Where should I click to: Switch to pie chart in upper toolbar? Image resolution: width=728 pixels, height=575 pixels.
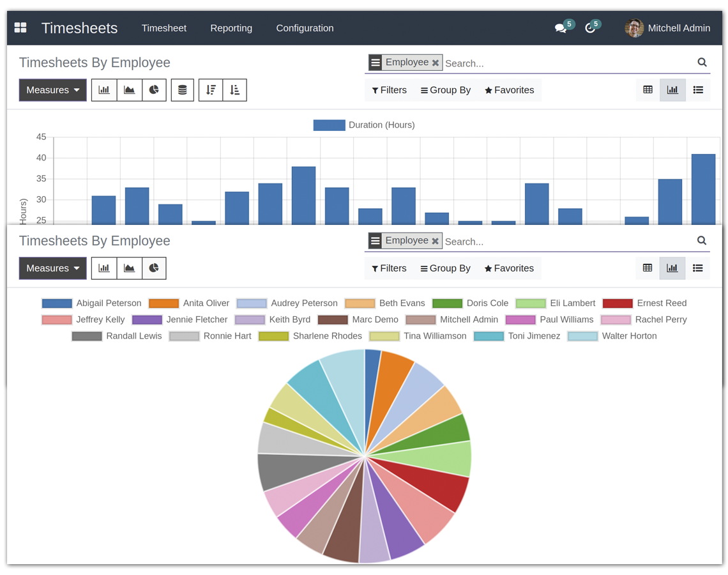(154, 90)
